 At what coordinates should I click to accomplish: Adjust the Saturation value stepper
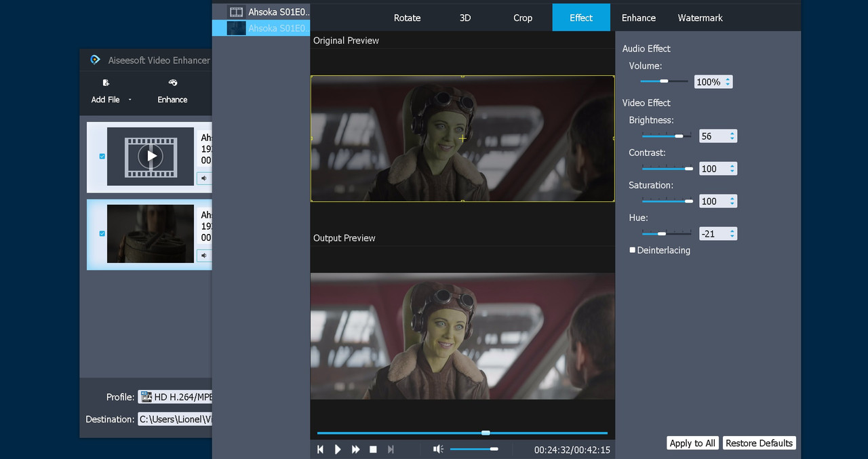click(x=732, y=201)
